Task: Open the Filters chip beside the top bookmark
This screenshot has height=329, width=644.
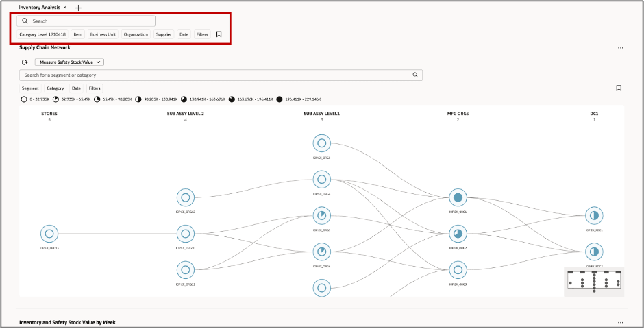Action: [202, 34]
